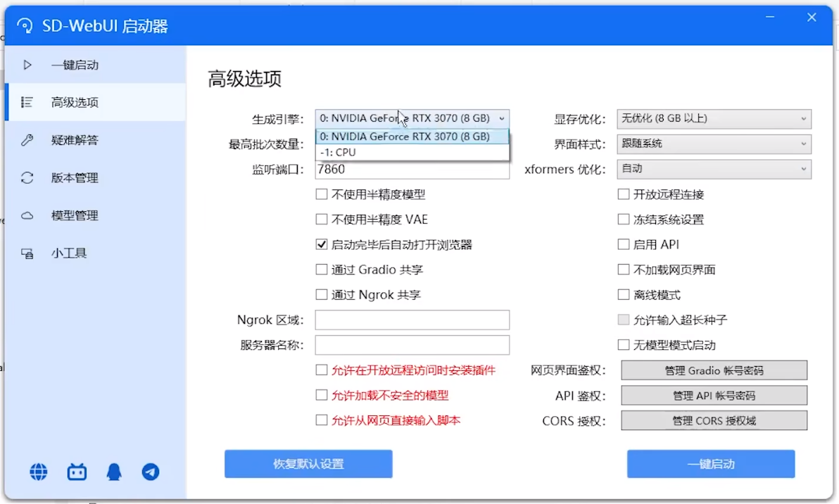
Task: Click the 管理 Gradio 帐号密码 button
Action: click(x=714, y=370)
